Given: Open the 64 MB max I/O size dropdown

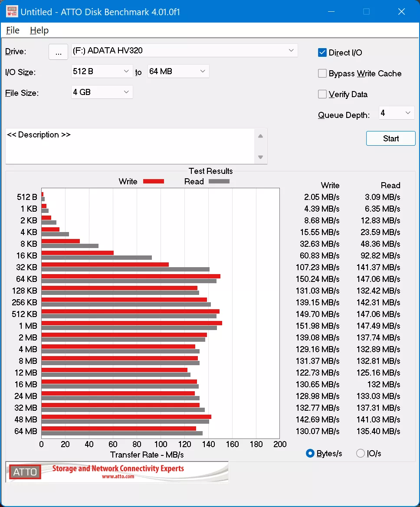Looking at the screenshot, I should (x=178, y=71).
